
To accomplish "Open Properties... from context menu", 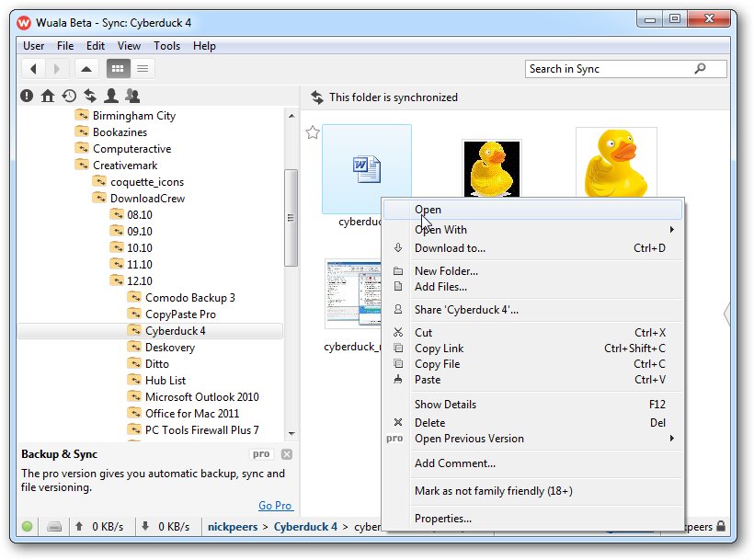I will pos(532,519).
